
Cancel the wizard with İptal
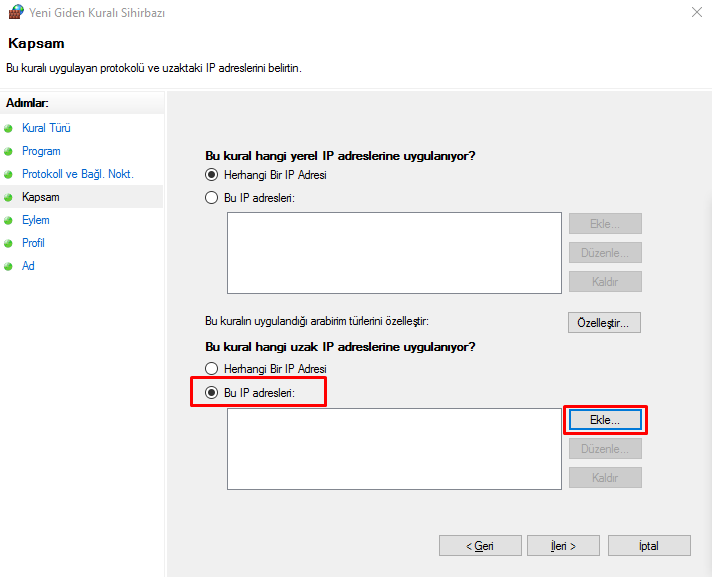point(648,546)
